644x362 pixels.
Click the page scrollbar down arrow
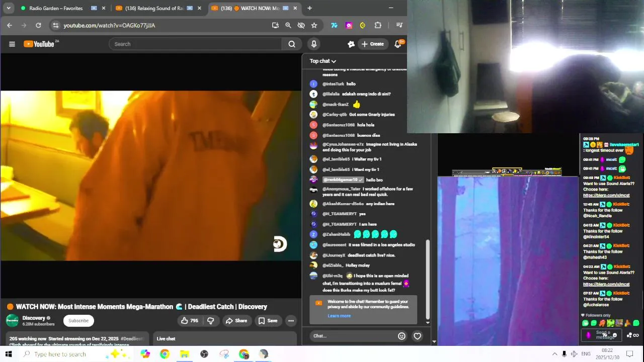pos(434,342)
